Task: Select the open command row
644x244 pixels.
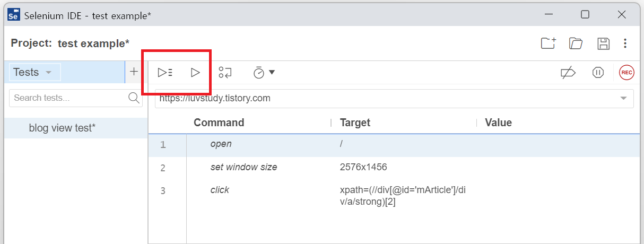Action: tap(394, 145)
